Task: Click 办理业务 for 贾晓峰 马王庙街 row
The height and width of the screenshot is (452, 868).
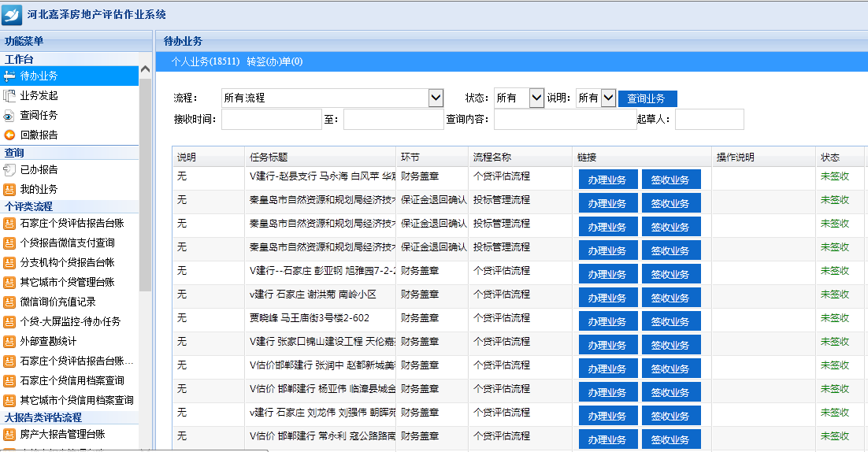Action: 606,321
